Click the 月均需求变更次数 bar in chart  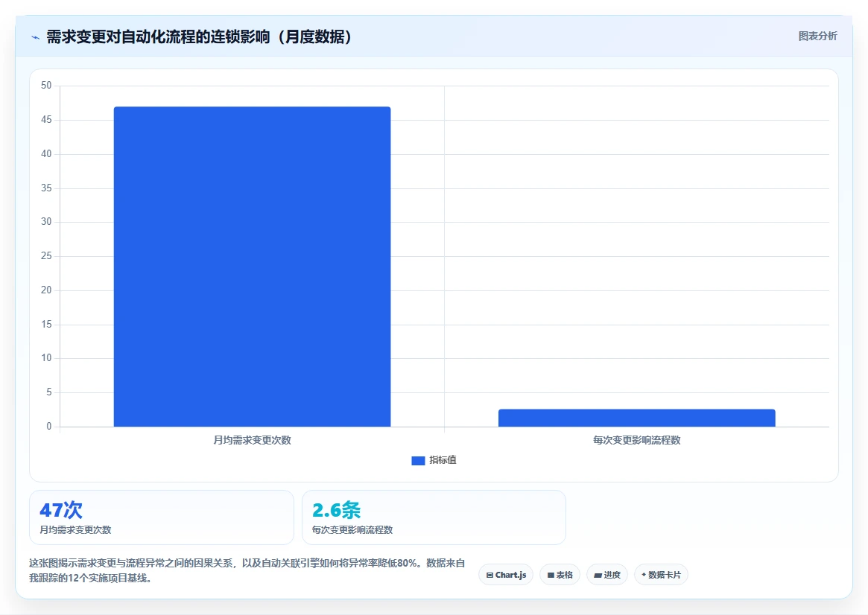(x=252, y=267)
